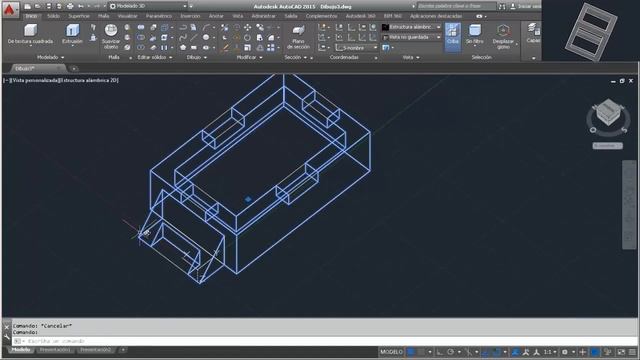Click the Undo arrow in quick access toolbar
The image size is (640, 360).
81,7
